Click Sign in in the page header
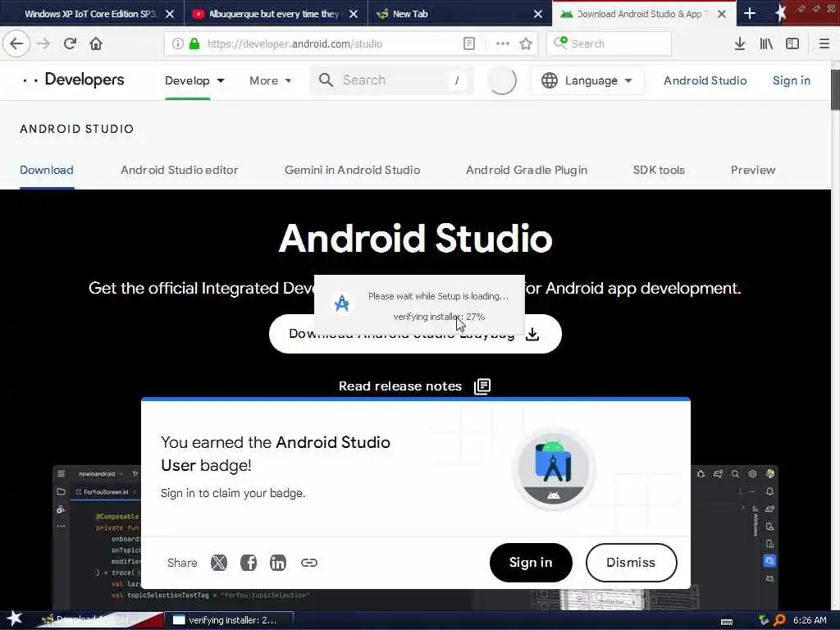This screenshot has width=840, height=630. tap(792, 80)
